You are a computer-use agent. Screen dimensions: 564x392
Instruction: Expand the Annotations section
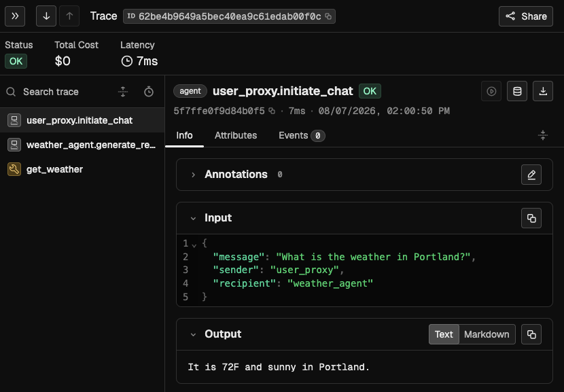click(x=193, y=175)
